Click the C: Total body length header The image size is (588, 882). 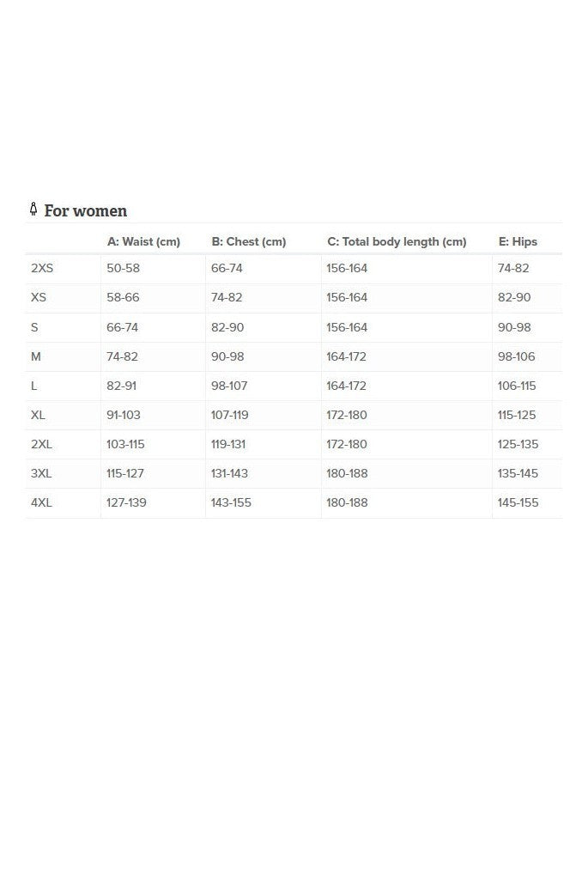397,241
